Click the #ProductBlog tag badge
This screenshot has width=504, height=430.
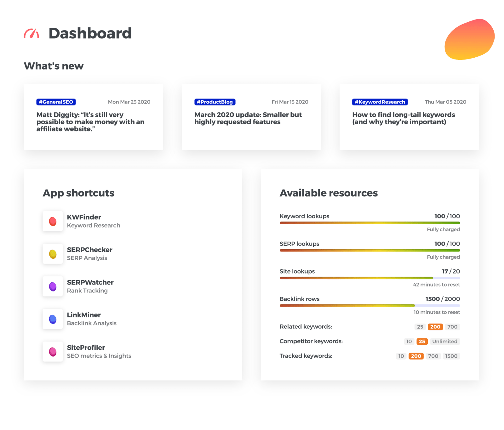[215, 102]
